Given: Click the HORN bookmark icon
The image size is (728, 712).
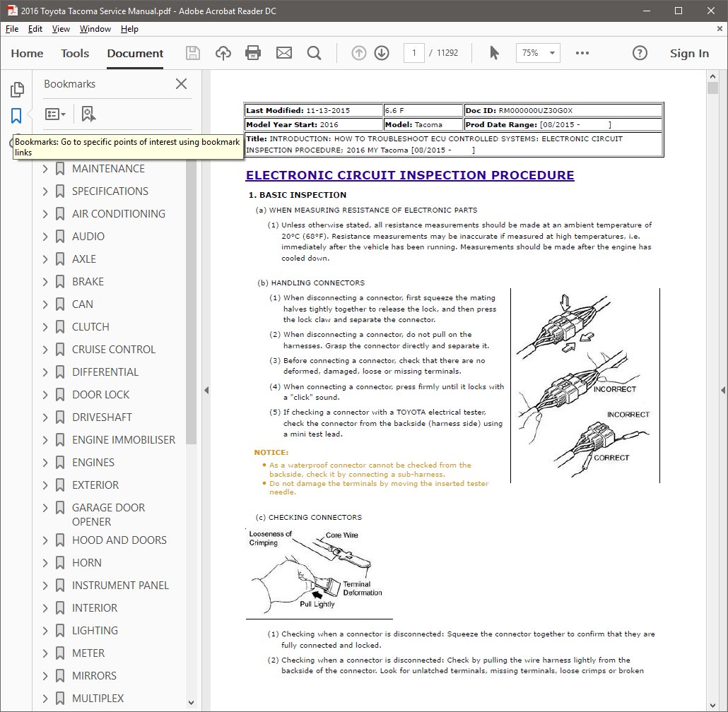Looking at the screenshot, I should (x=60, y=563).
